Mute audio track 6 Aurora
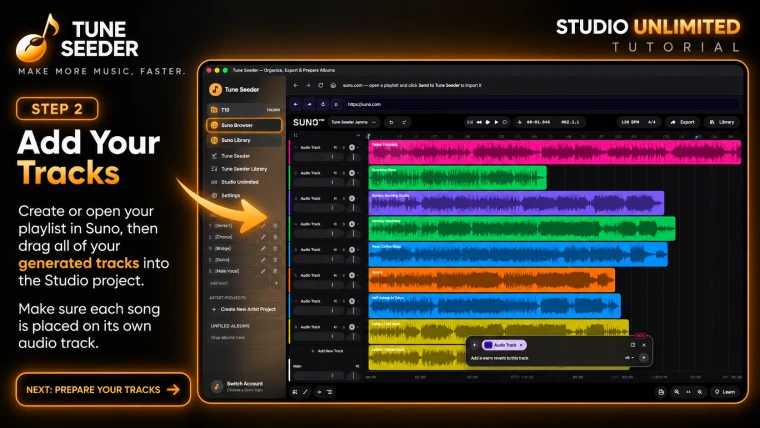Viewport: 760px width, 428px height. pyautogui.click(x=335, y=275)
